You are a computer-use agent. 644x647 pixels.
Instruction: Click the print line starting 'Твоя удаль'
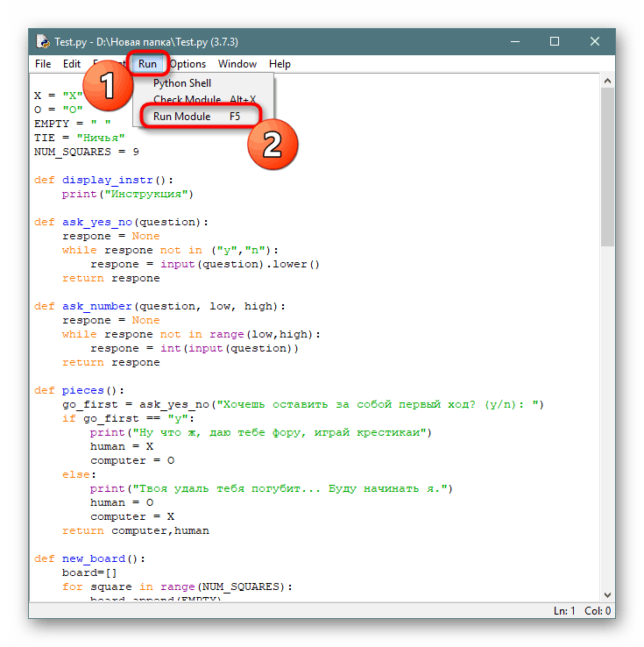(x=272, y=488)
